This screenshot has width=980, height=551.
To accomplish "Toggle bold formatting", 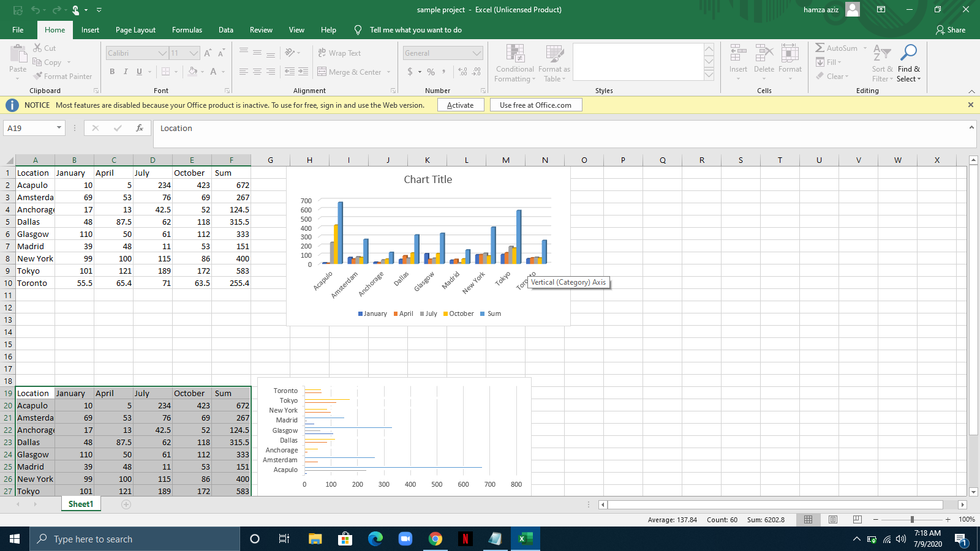I will pos(112,72).
